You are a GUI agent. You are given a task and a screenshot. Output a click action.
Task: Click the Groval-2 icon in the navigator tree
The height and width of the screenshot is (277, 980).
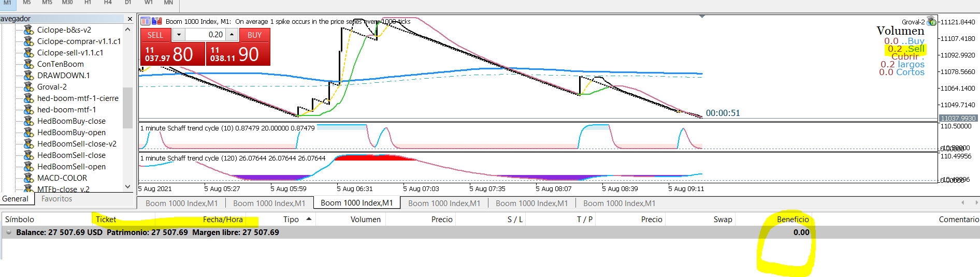(29, 87)
